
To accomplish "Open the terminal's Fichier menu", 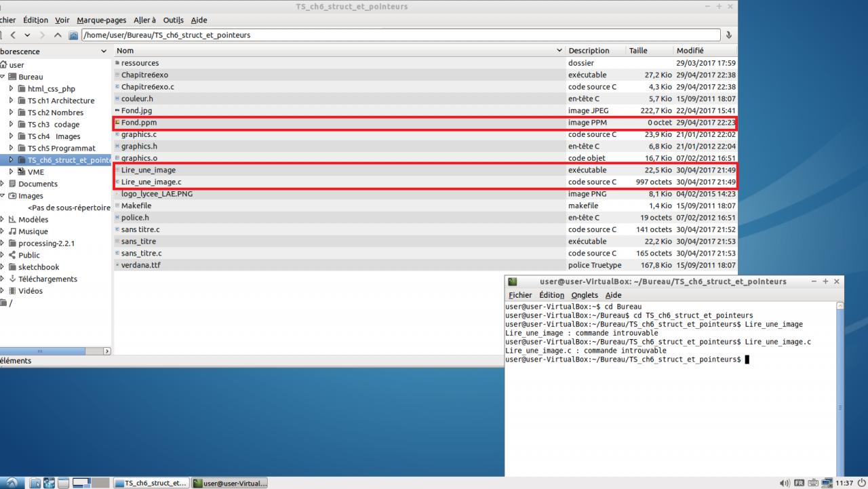I will [520, 295].
